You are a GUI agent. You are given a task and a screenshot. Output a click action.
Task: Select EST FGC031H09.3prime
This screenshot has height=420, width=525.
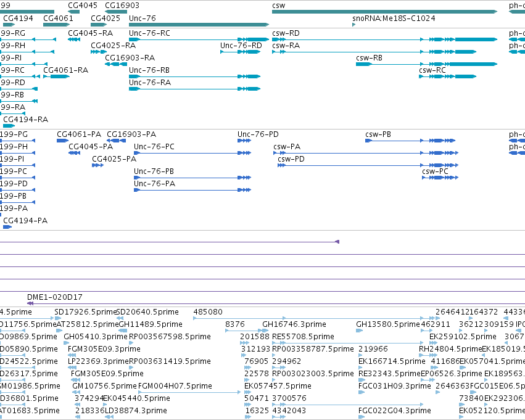tap(394, 386)
